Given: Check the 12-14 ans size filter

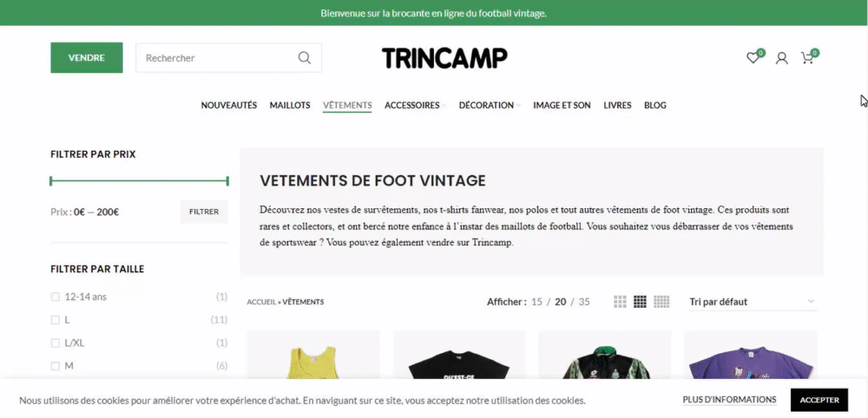Looking at the screenshot, I should 55,297.
